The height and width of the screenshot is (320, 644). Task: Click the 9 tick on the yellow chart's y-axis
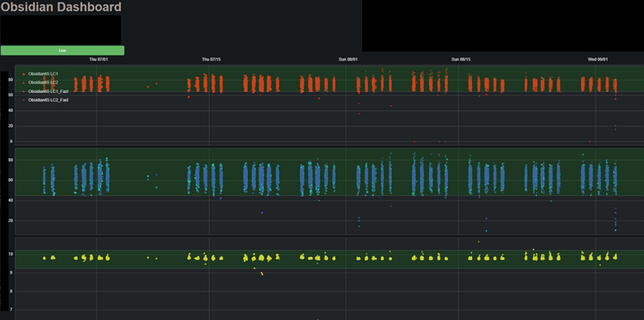click(11, 272)
